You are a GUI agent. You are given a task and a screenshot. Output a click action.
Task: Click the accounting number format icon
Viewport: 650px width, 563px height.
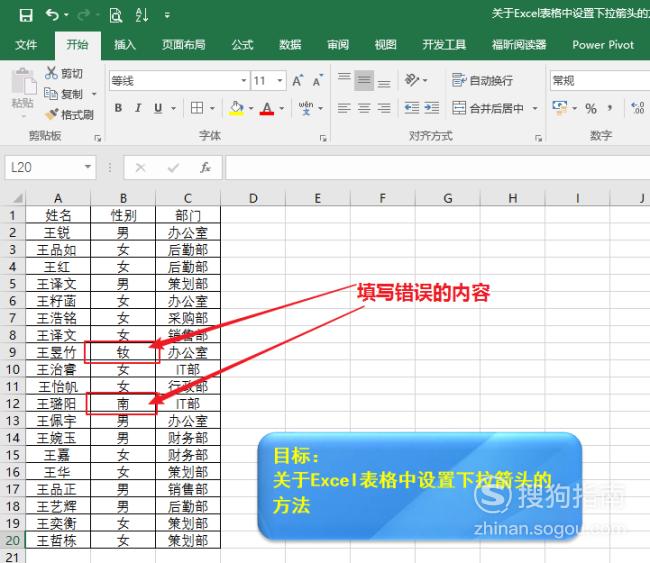(560, 108)
